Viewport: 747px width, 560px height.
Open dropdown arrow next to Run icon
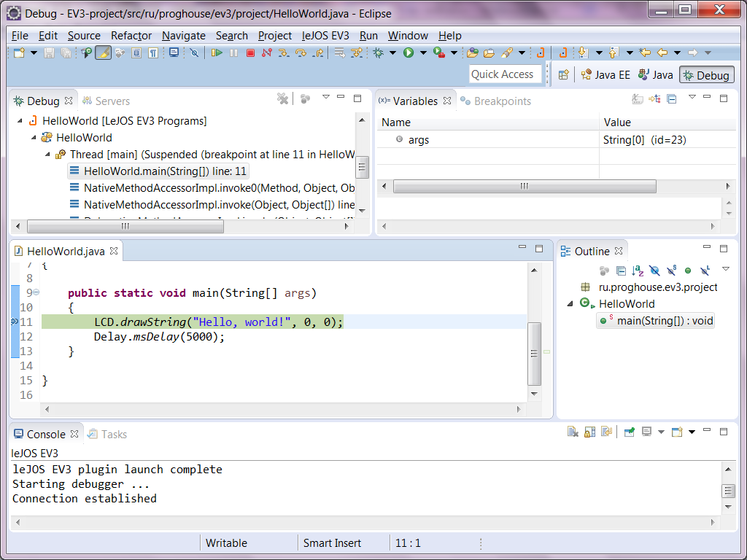423,52
